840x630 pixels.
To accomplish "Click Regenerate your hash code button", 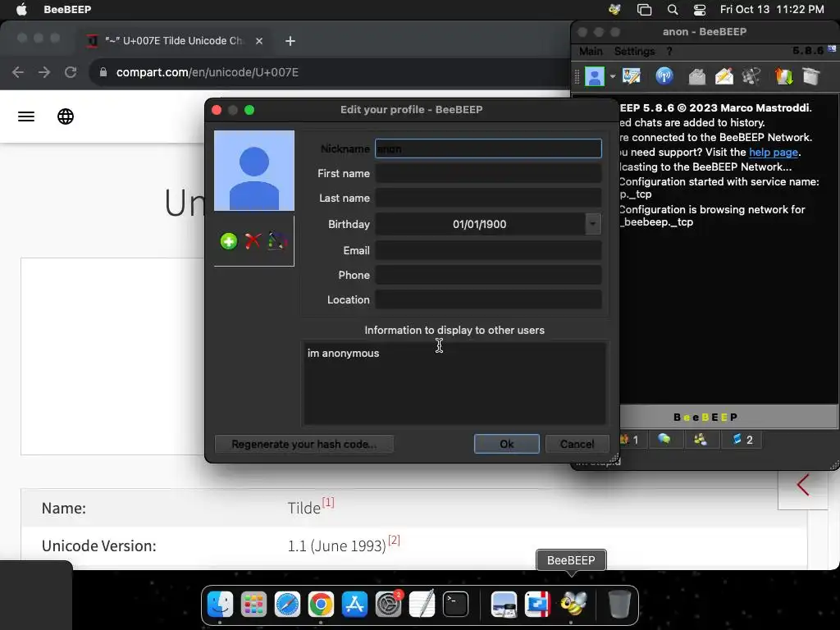I will (x=304, y=444).
